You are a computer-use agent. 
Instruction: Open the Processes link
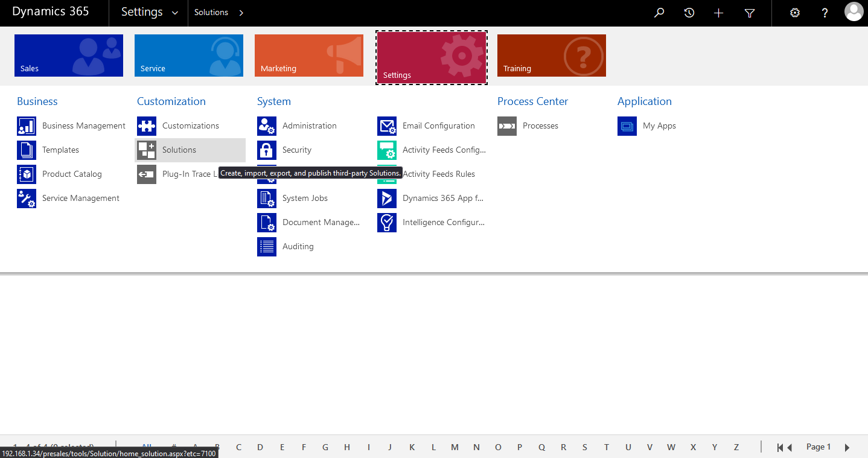click(540, 126)
